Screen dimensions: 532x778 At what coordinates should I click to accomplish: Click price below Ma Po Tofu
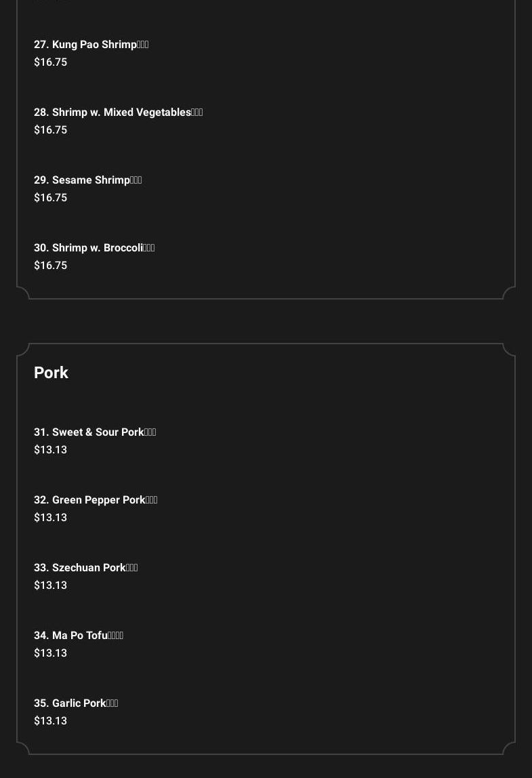(x=51, y=653)
